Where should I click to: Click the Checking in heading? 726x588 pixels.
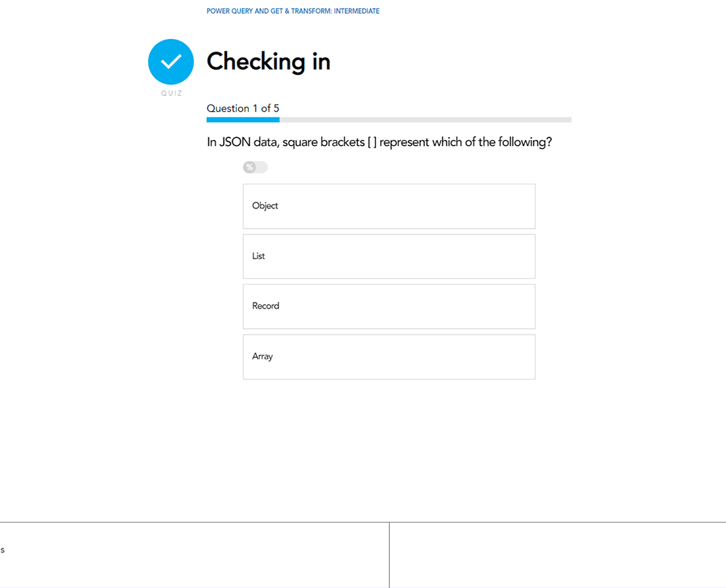click(x=268, y=62)
